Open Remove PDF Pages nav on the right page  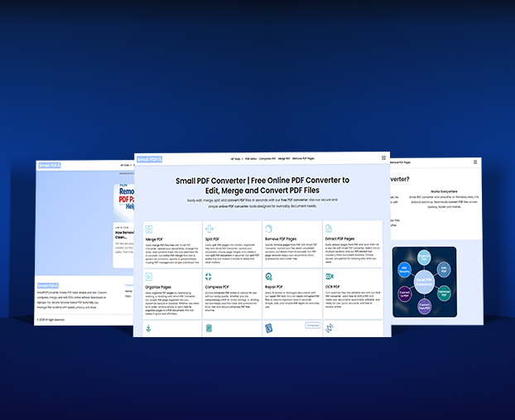[x=401, y=162]
